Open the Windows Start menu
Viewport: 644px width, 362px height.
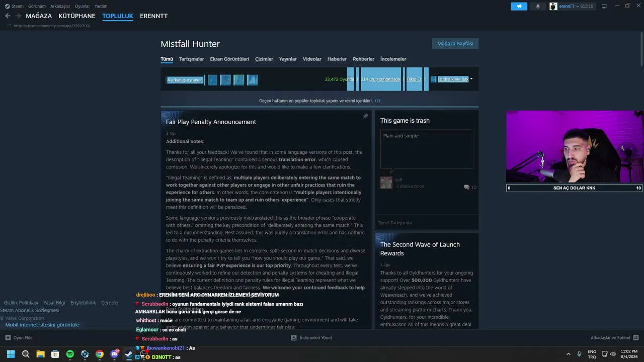(11, 354)
